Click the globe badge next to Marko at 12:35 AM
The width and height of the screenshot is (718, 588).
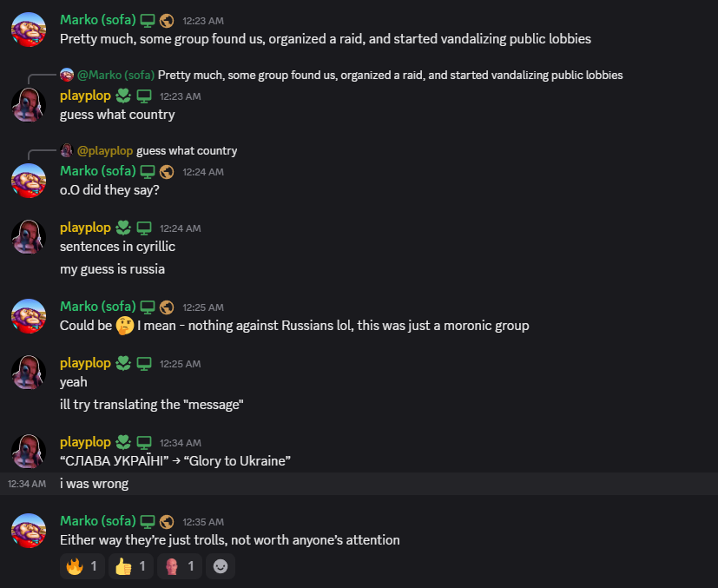coord(167,521)
